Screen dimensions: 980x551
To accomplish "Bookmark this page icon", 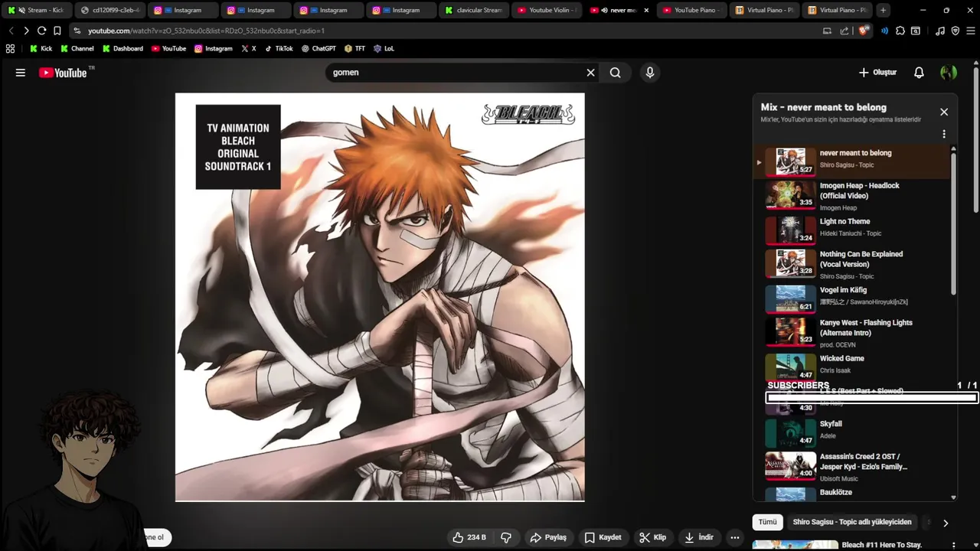I will (x=57, y=31).
